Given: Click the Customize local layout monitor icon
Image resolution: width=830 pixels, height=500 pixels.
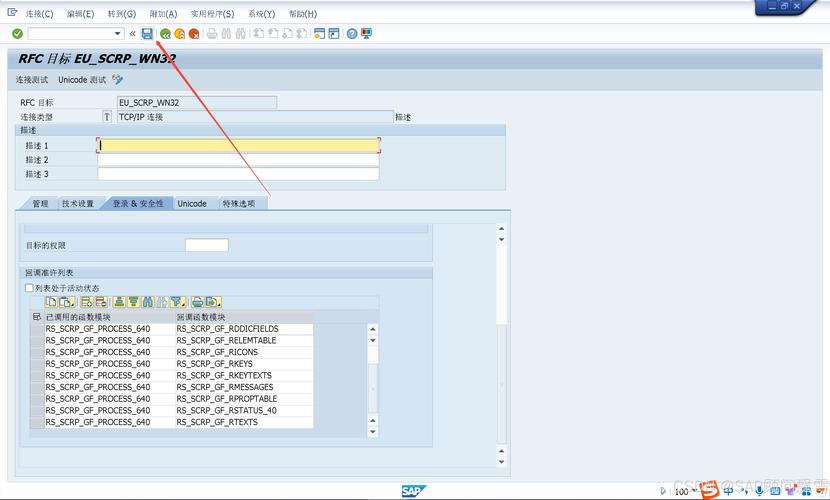Looking at the screenshot, I should pos(366,34).
